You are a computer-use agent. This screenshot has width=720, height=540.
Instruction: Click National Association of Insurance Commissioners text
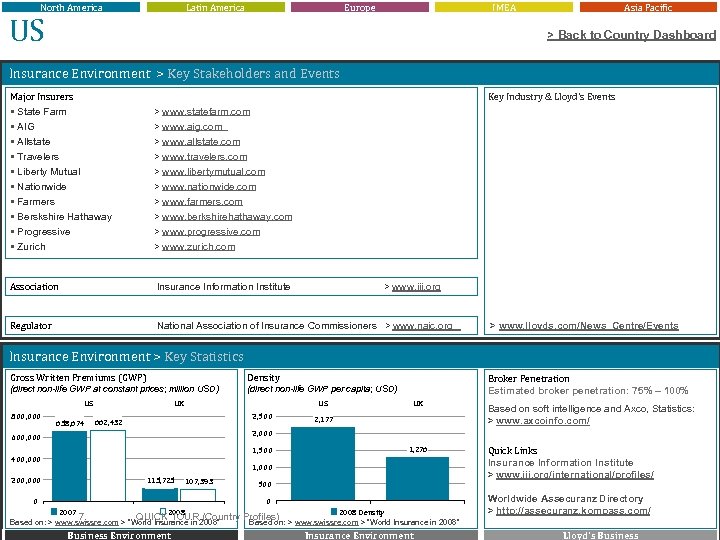point(267,326)
